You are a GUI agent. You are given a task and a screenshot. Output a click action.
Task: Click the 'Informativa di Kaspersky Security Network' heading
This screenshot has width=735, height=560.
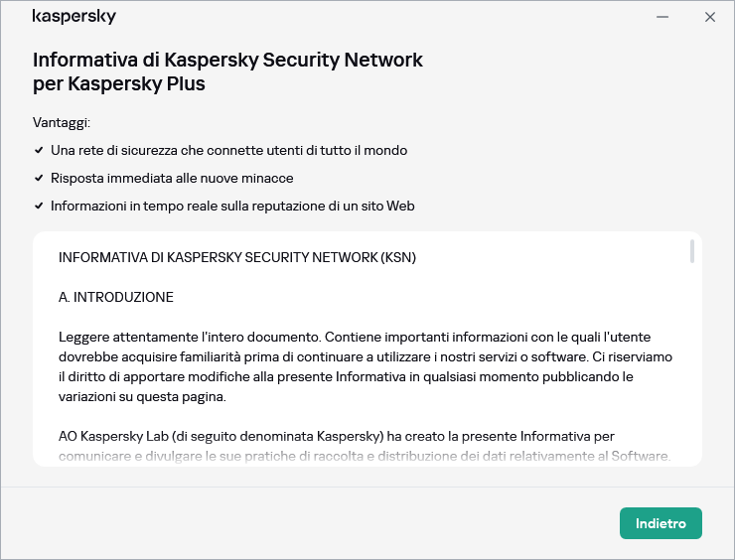pyautogui.click(x=227, y=60)
